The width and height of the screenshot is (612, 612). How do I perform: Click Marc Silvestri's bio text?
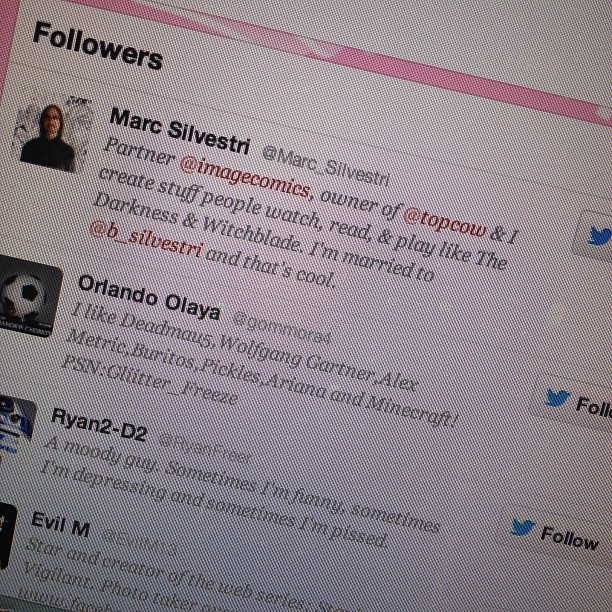pos(304,213)
